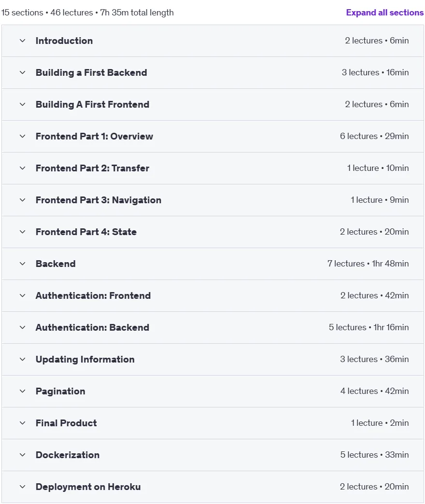425x504 pixels.
Task: Click the Updating Information title text
Action: [x=85, y=359]
